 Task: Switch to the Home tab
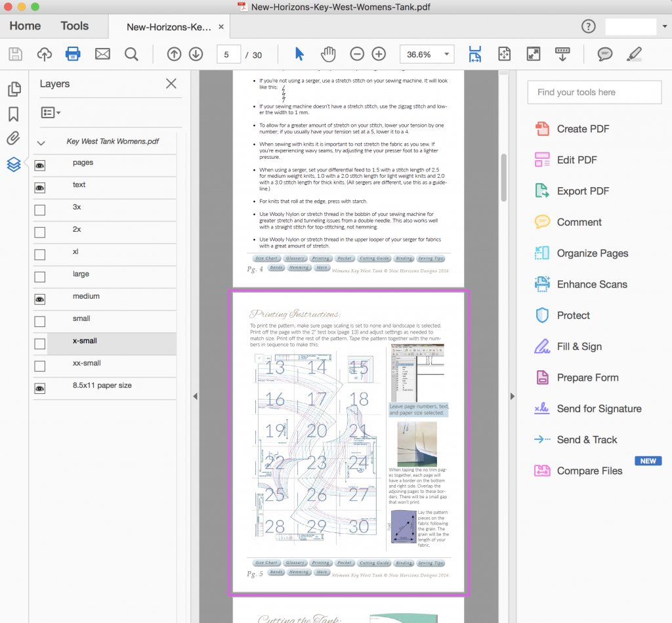click(25, 26)
